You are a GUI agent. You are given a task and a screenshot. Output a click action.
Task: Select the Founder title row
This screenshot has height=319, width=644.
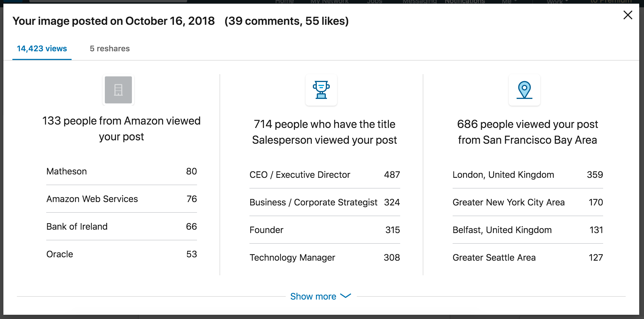(x=325, y=230)
